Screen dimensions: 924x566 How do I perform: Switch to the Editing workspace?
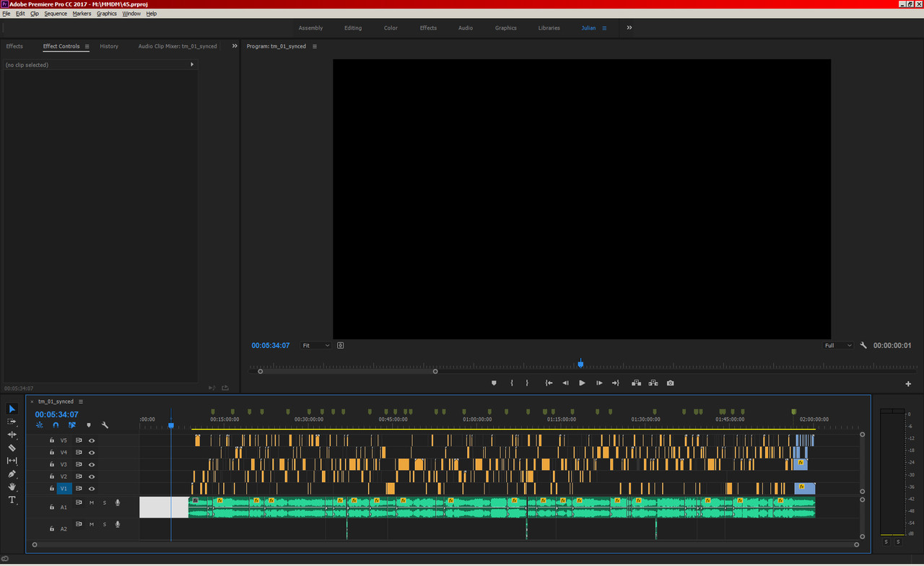click(x=353, y=28)
